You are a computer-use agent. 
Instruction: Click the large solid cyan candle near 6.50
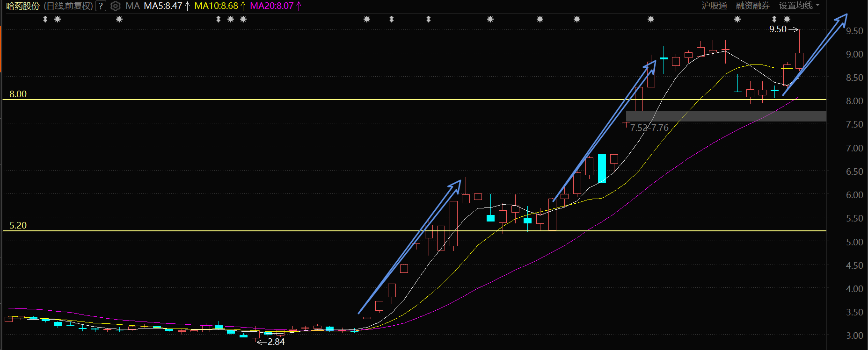[602, 169]
